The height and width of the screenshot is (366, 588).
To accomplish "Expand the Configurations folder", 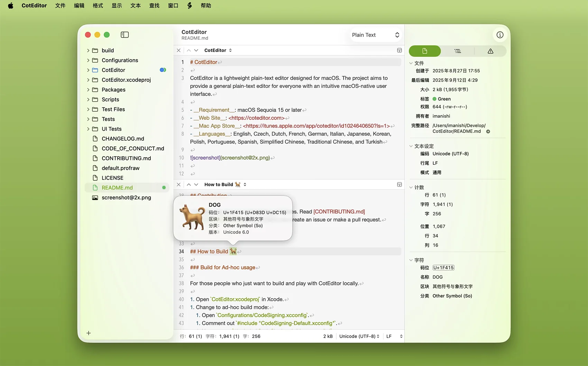I will pos(88,60).
